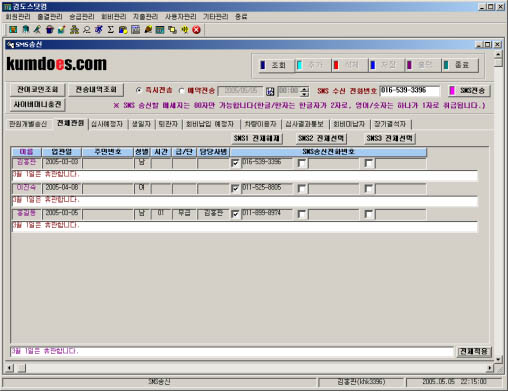
Task: Open the calendar picker next to reservation date
Action: coord(270,91)
